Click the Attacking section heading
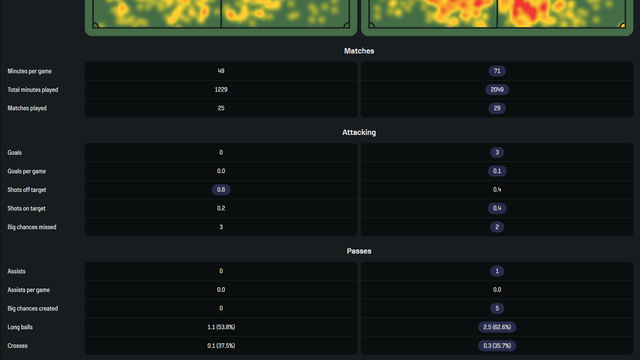Image resolution: width=640 pixels, height=360 pixels. click(359, 132)
